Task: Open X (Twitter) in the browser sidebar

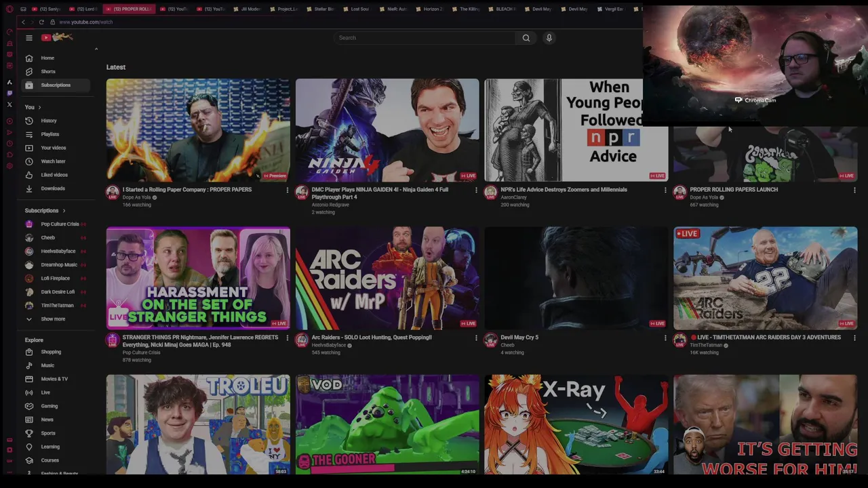Action: 9,104
